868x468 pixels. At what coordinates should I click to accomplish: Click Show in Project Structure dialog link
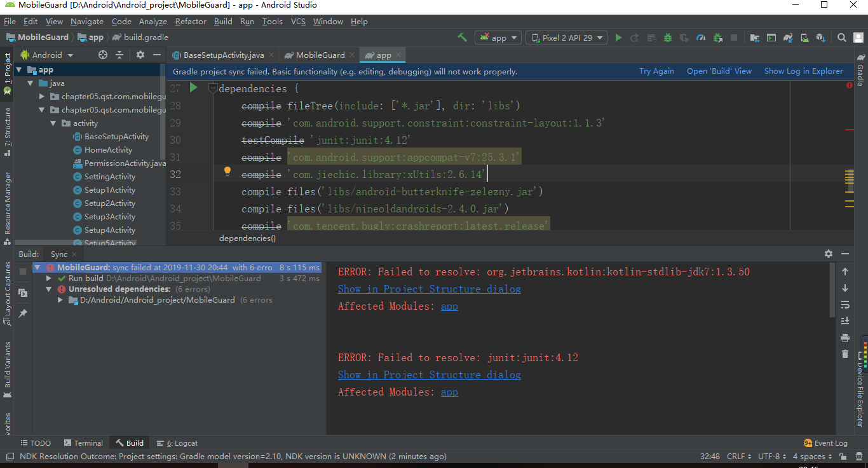coord(429,289)
